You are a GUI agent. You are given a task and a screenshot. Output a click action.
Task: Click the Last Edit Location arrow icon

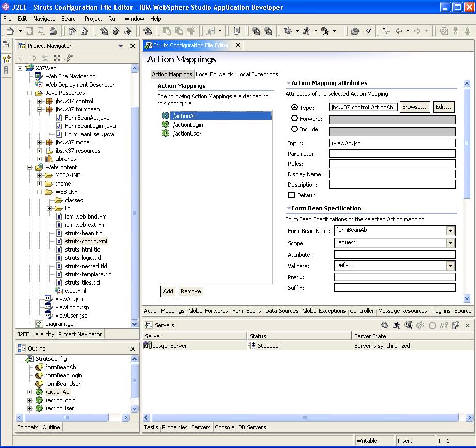click(386, 30)
